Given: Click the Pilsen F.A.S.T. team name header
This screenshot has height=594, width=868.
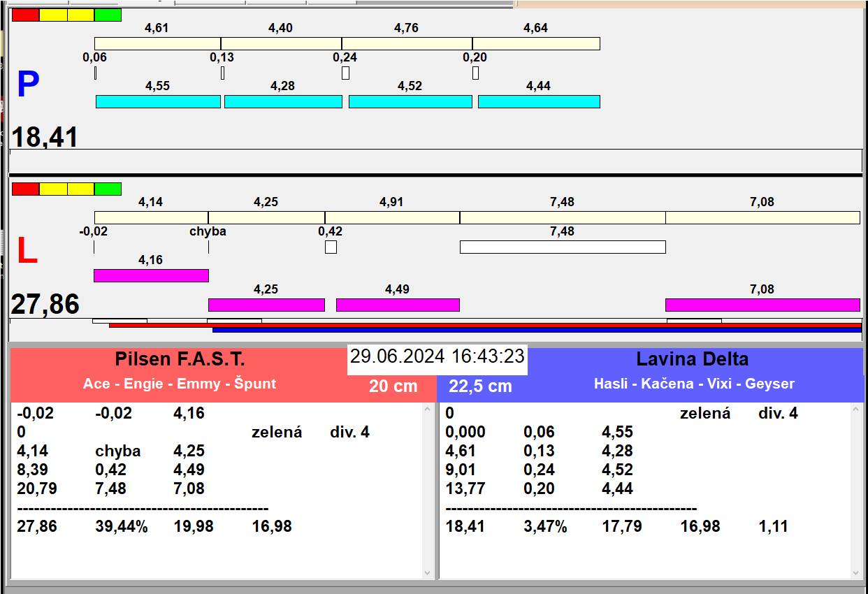Looking at the screenshot, I should click(x=180, y=359).
